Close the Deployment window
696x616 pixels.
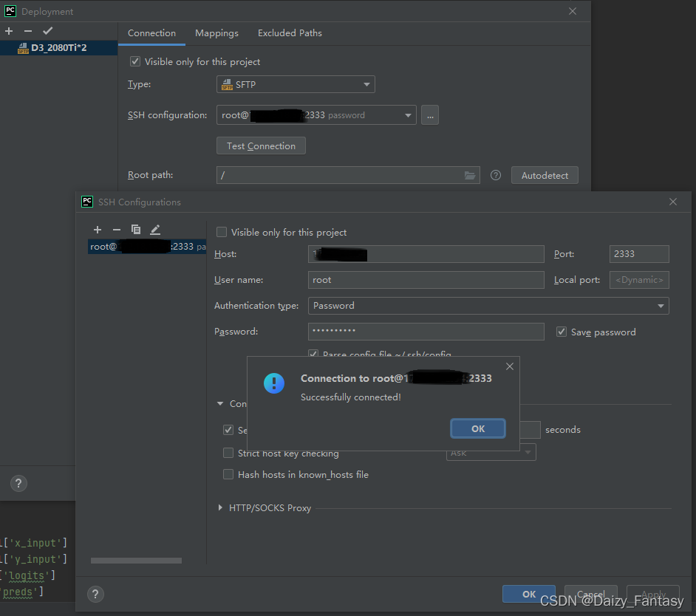(573, 11)
